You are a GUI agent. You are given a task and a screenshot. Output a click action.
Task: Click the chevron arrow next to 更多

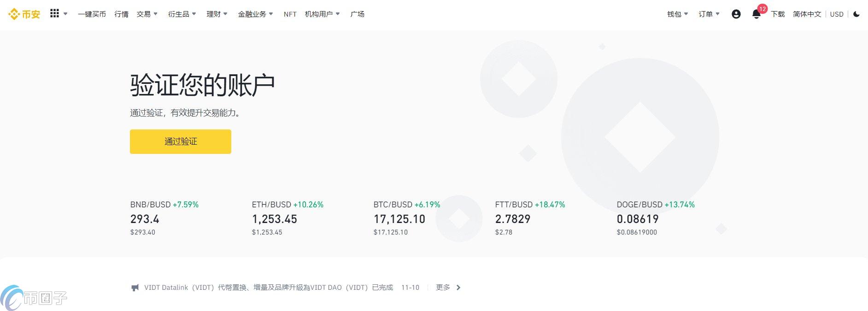click(x=458, y=288)
